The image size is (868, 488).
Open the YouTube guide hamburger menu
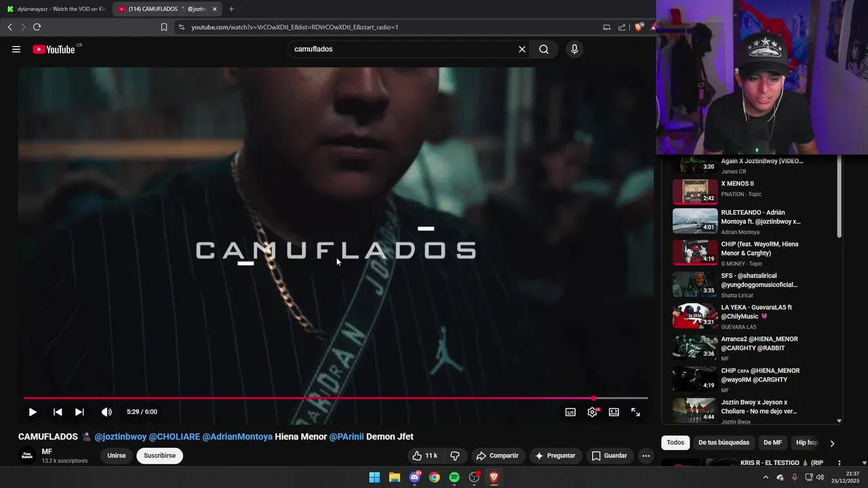point(16,49)
